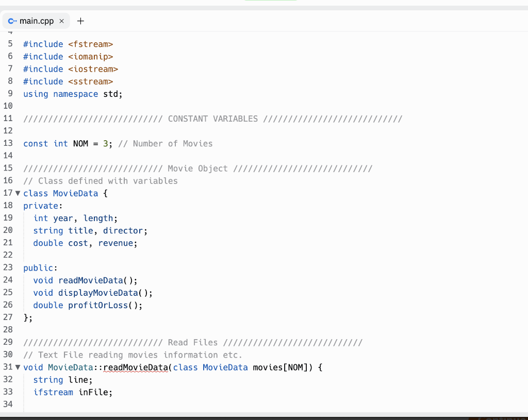Click the 'CONSTANT VARIABLES' comment
528x420 pixels.
click(213, 119)
